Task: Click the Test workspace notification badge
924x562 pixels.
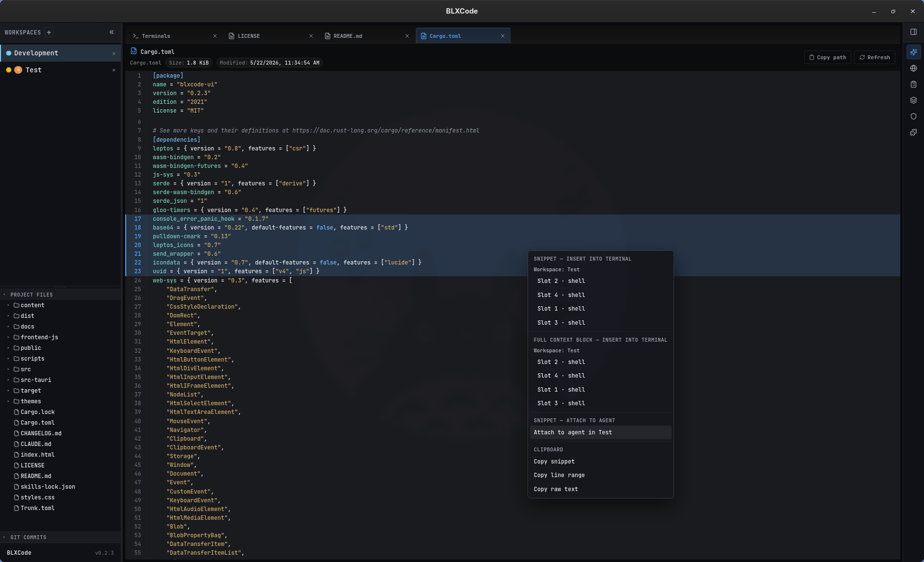Action: pos(18,70)
